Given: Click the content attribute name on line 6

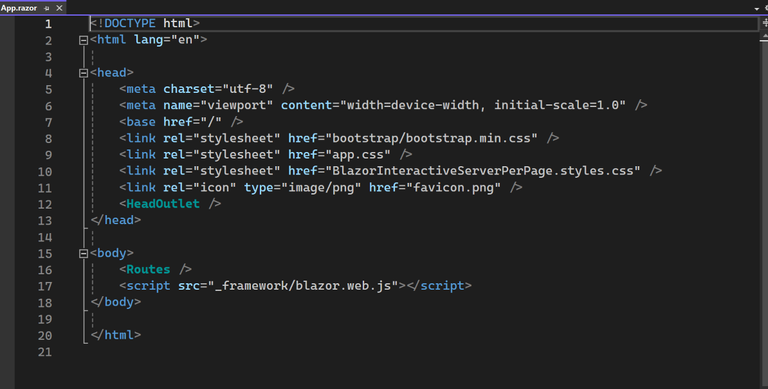Looking at the screenshot, I should (306, 105).
